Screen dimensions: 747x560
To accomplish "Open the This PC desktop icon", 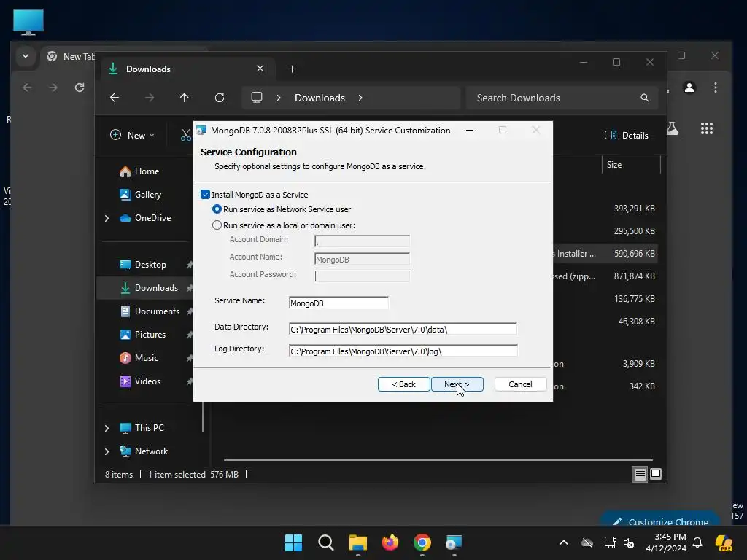I will 28,23.
